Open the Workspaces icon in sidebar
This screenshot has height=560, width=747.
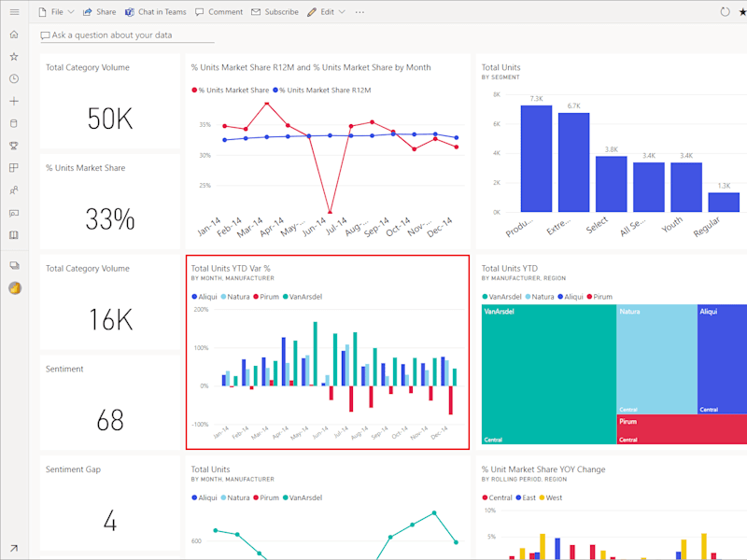[14, 266]
